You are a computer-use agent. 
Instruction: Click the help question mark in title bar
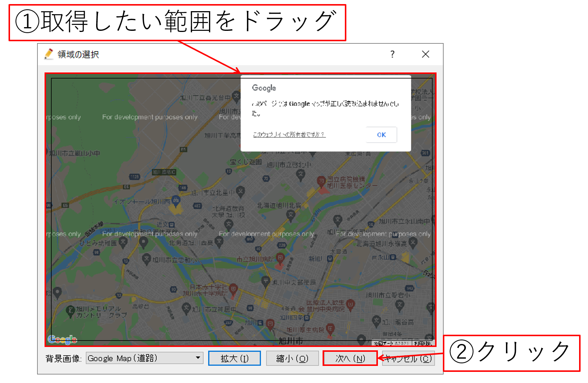[392, 54]
